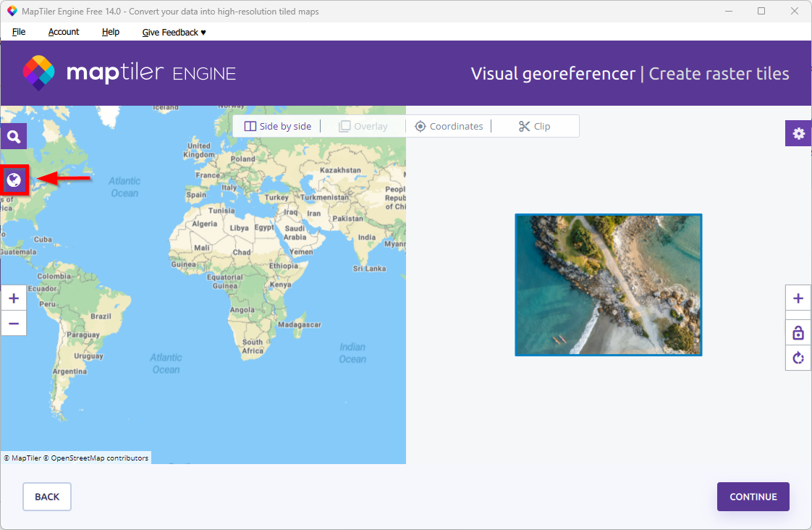Click the BACK button
Screen dimensions: 812x530
point(47,497)
